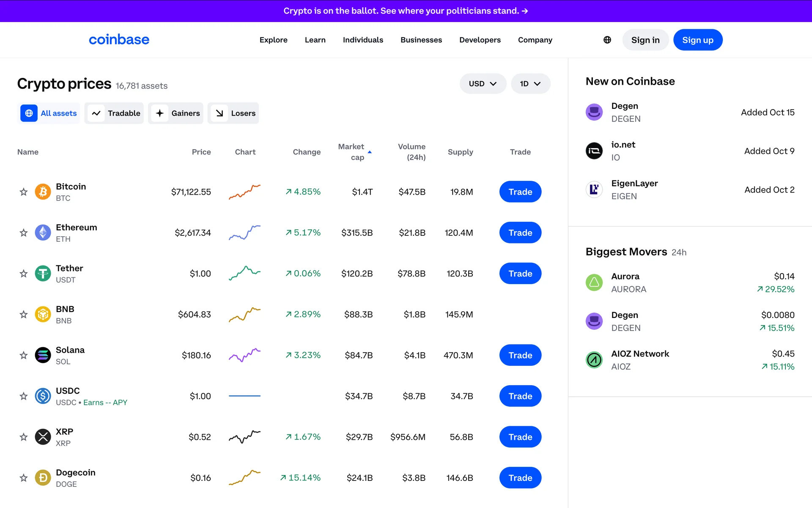Click the globe language selector icon

(607, 40)
